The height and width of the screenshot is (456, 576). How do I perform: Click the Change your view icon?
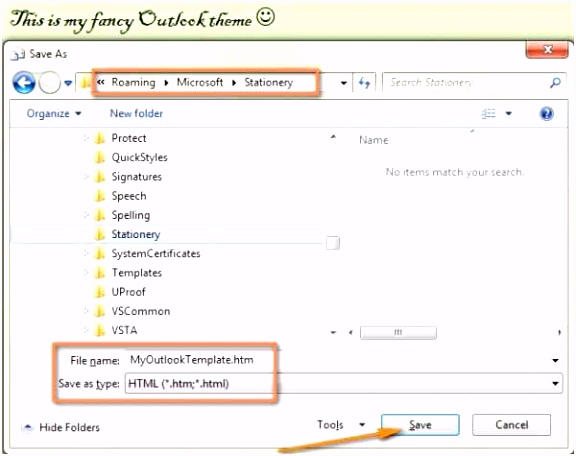(x=489, y=114)
